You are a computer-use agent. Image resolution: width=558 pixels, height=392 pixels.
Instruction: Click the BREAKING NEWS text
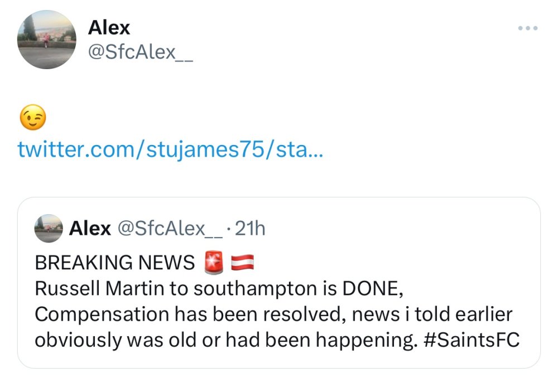click(x=115, y=262)
